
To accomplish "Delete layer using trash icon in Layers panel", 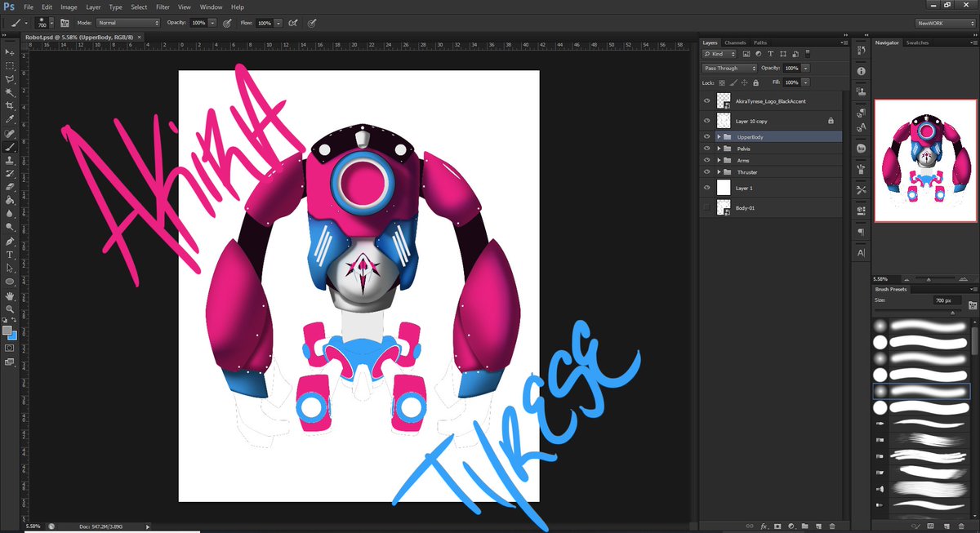I will tap(831, 526).
